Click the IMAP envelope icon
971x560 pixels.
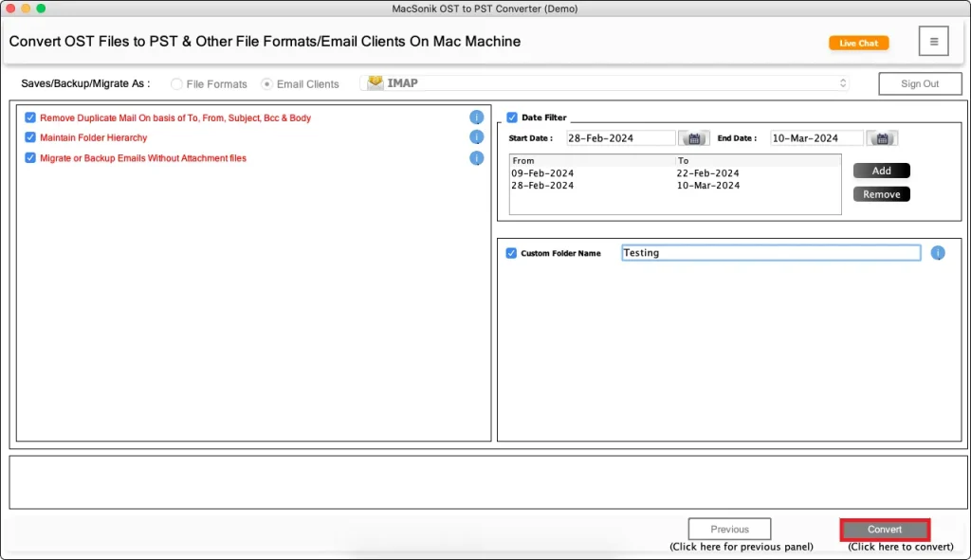[376, 83]
